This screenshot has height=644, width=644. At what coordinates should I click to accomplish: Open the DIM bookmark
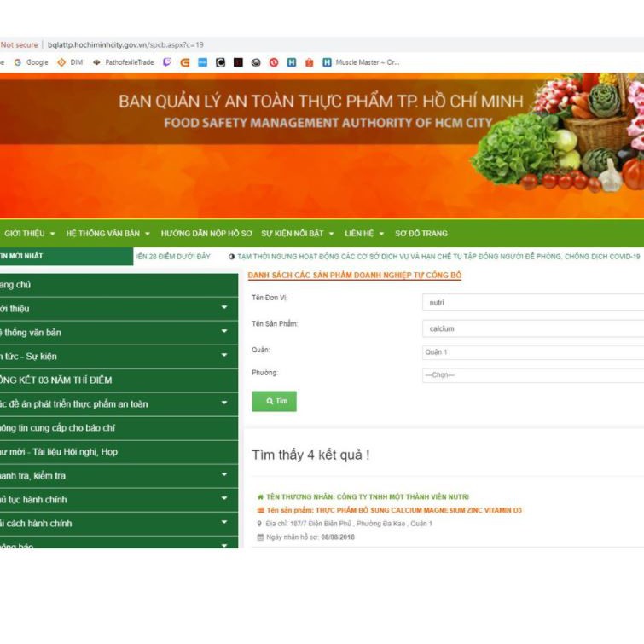71,62
